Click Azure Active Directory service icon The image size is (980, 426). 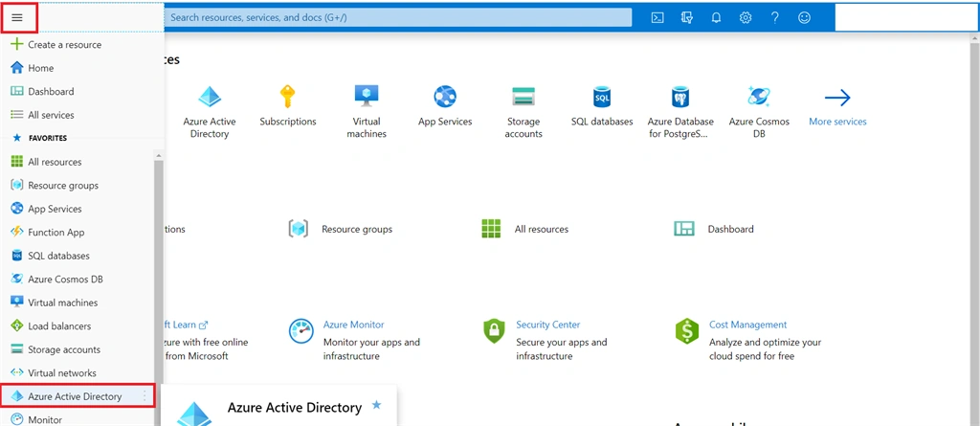click(x=210, y=97)
